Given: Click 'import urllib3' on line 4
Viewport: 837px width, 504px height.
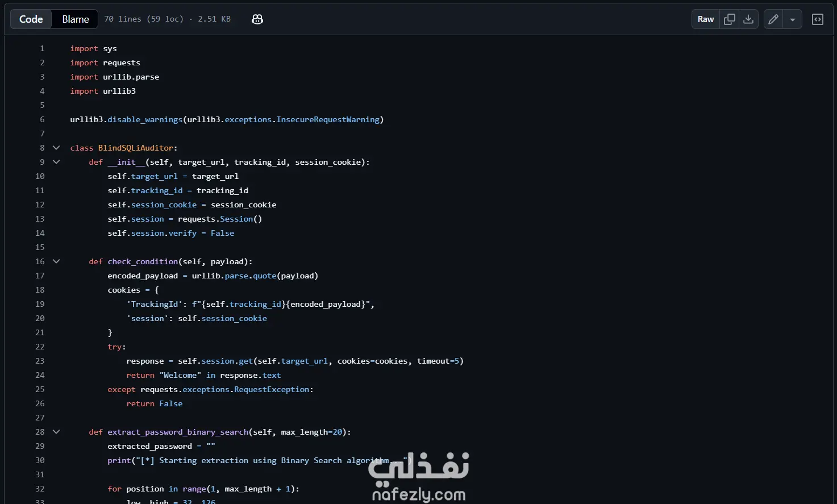Looking at the screenshot, I should [x=103, y=91].
